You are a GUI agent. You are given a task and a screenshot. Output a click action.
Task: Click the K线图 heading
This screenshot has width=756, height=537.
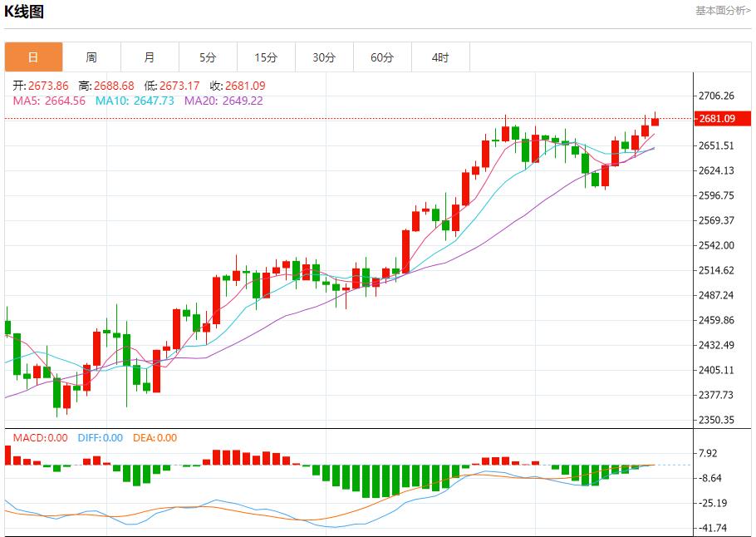point(25,11)
